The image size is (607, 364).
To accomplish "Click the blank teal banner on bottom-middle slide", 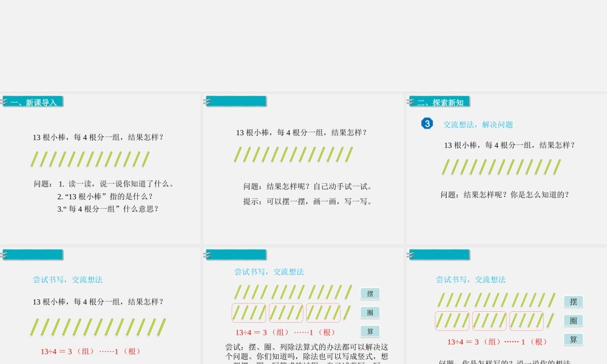I will [237, 255].
